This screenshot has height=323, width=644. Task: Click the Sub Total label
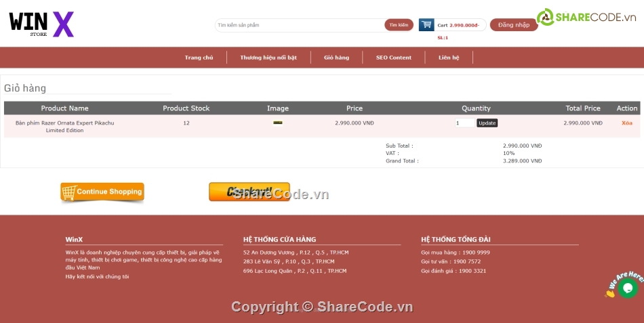(x=400, y=146)
